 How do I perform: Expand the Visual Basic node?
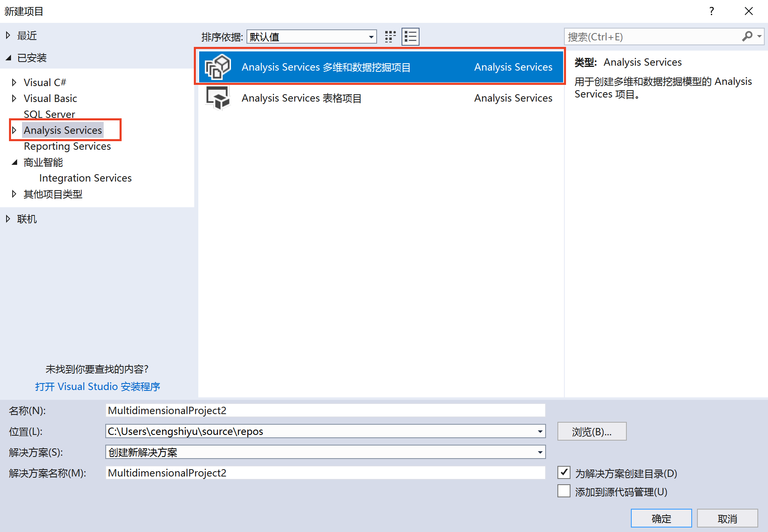coord(14,98)
